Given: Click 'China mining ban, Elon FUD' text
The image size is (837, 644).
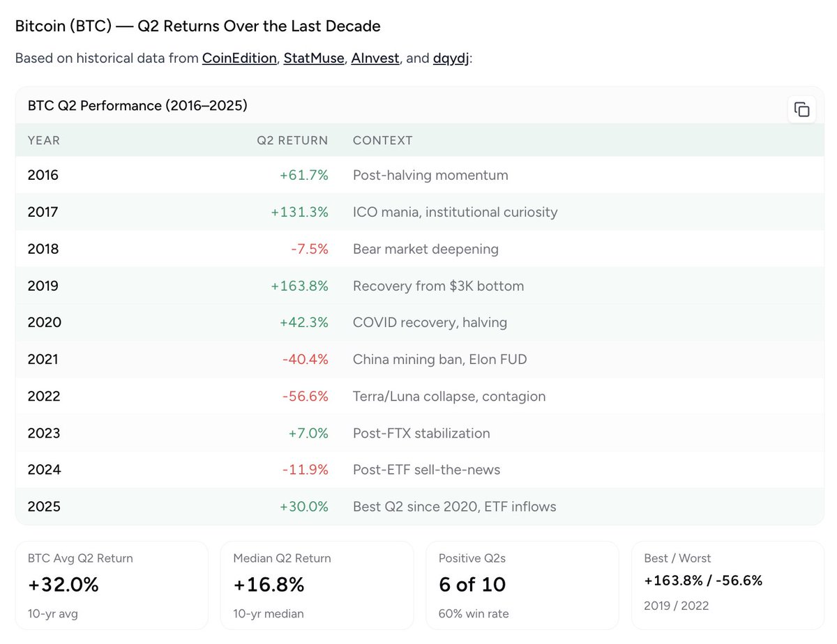Looking at the screenshot, I should [440, 360].
